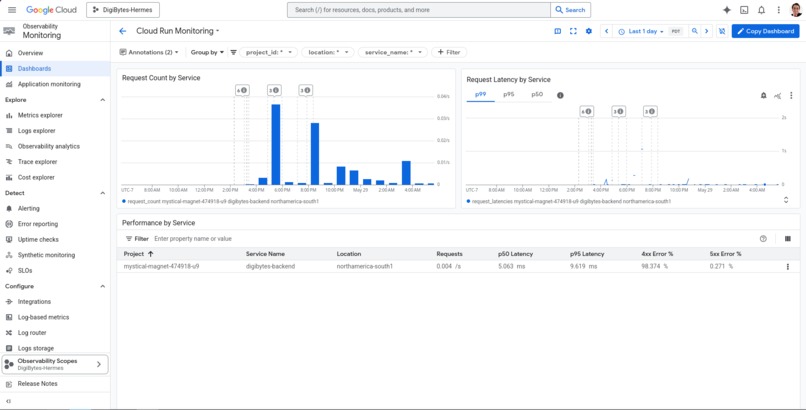The image size is (806, 410).
Task: Click alert bell icon on Request Latency chart
Action: click(763, 95)
